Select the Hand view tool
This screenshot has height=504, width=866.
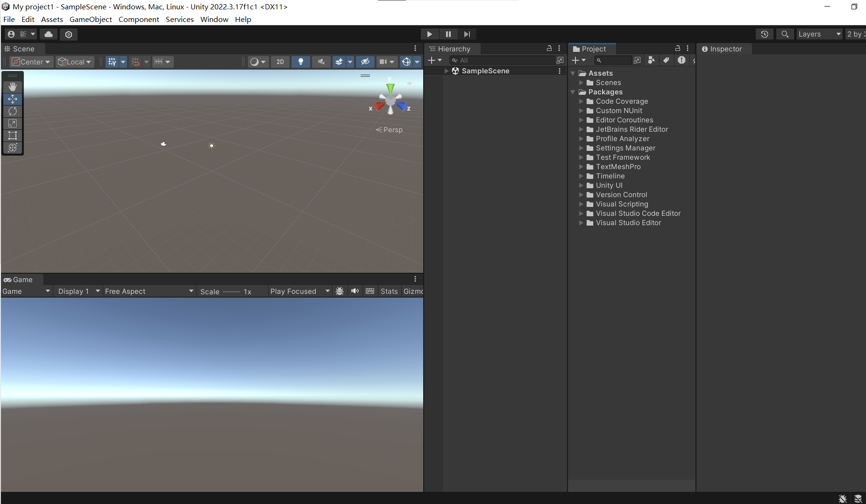(x=13, y=86)
